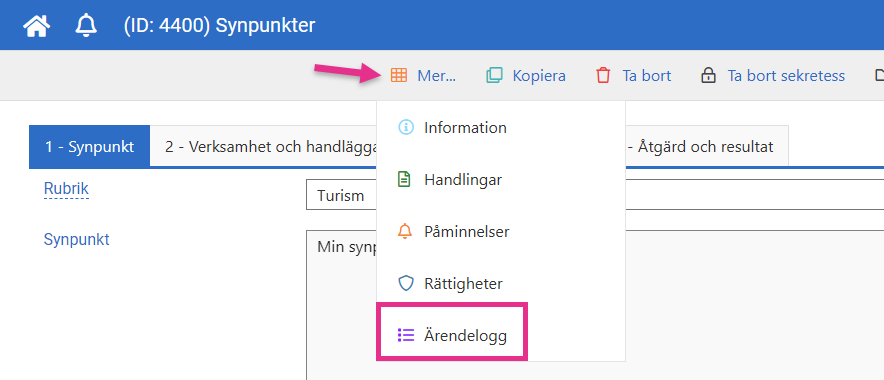Click the Rubrik input containing Turism
This screenshot has height=380, width=884.
595,195
